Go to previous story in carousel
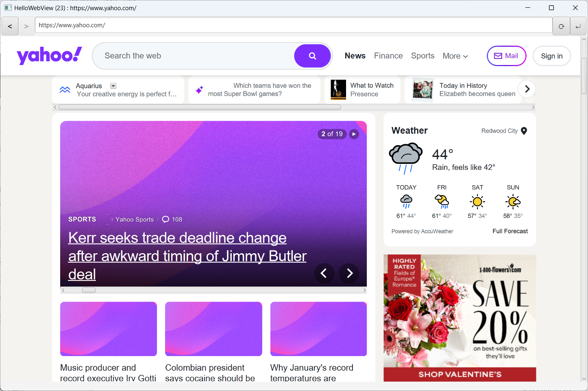This screenshot has width=588, height=391. (x=324, y=273)
